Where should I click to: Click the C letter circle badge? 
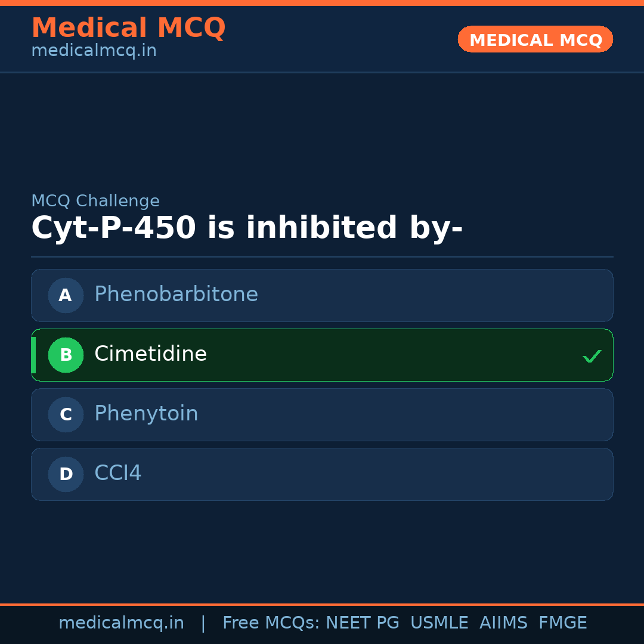tap(66, 414)
